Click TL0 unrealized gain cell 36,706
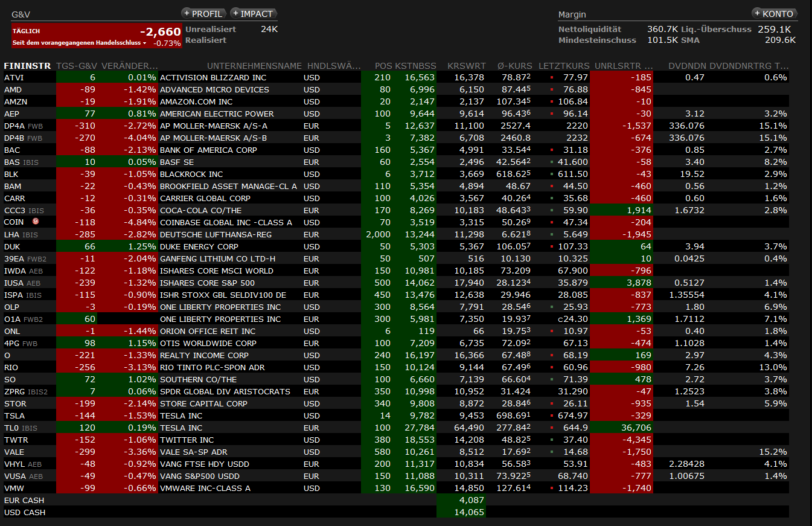This screenshot has height=526, width=812. (635, 428)
